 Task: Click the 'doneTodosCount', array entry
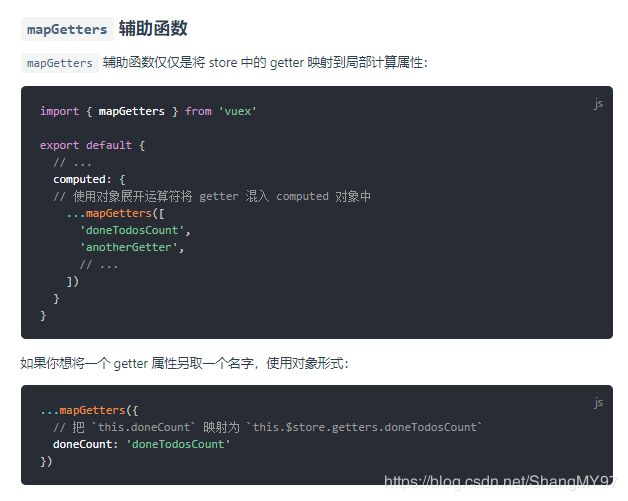click(135, 230)
